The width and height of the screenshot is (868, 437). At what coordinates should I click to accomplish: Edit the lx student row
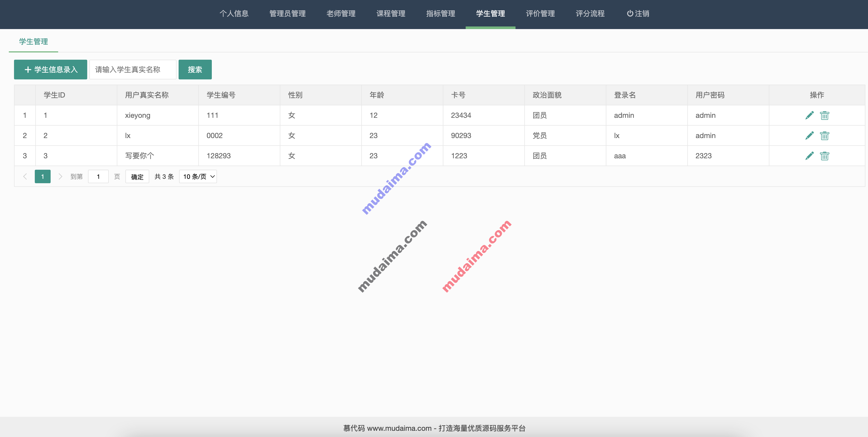point(809,135)
